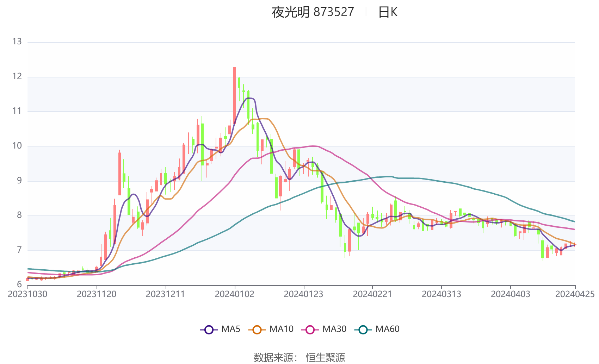Toggle the MA5 legend series
The height and width of the screenshot is (364, 599).
pos(220,329)
